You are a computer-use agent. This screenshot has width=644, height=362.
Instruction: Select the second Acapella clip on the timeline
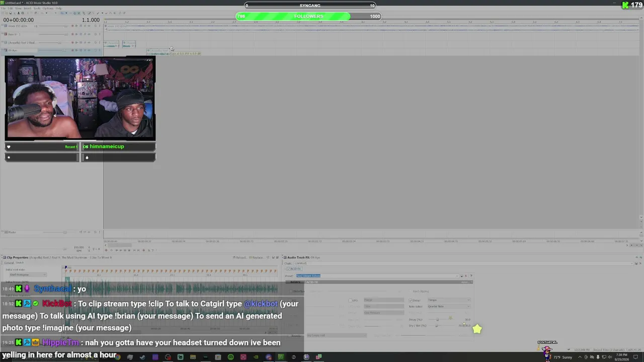(x=129, y=44)
